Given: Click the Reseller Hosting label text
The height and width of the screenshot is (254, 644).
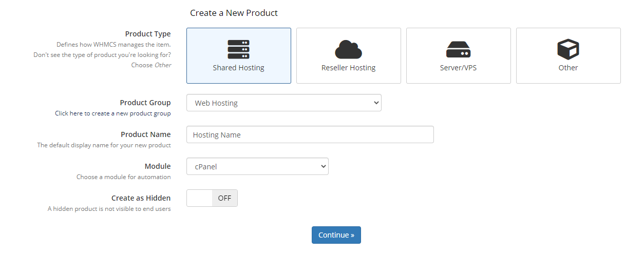Looking at the screenshot, I should pyautogui.click(x=349, y=68).
